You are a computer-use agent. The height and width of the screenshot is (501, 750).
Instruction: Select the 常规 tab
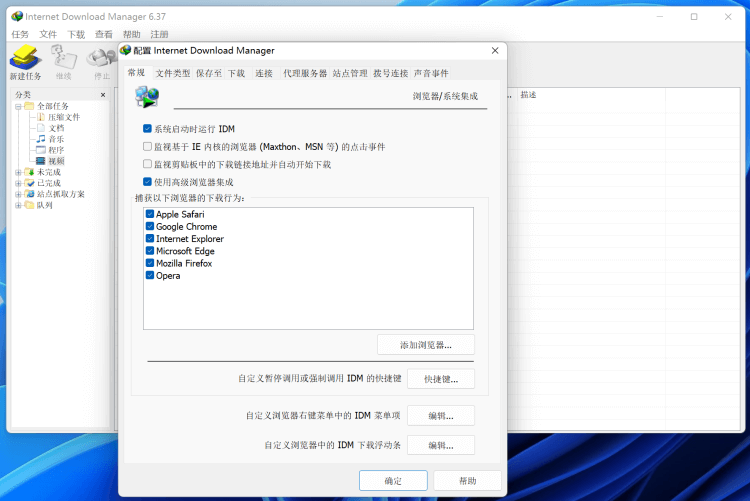137,73
